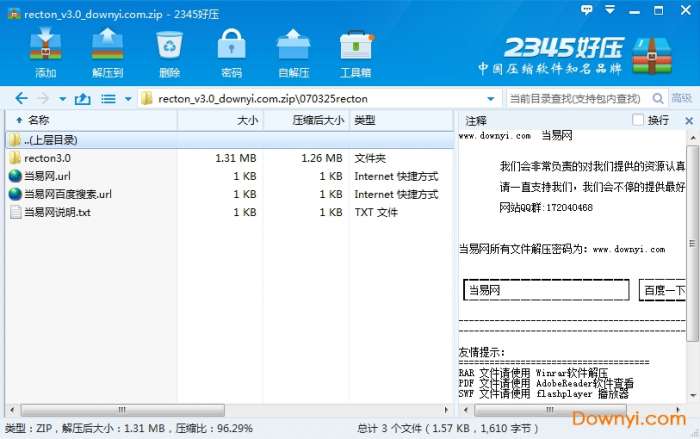The image size is (700, 439).
Task: Click the recton3.0 folder icon
Action: (x=15, y=158)
